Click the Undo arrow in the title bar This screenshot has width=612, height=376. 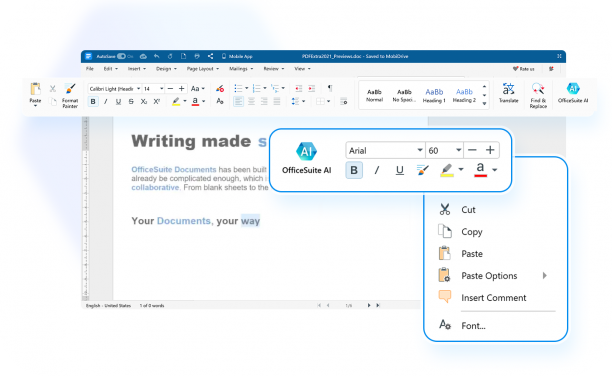coord(157,56)
